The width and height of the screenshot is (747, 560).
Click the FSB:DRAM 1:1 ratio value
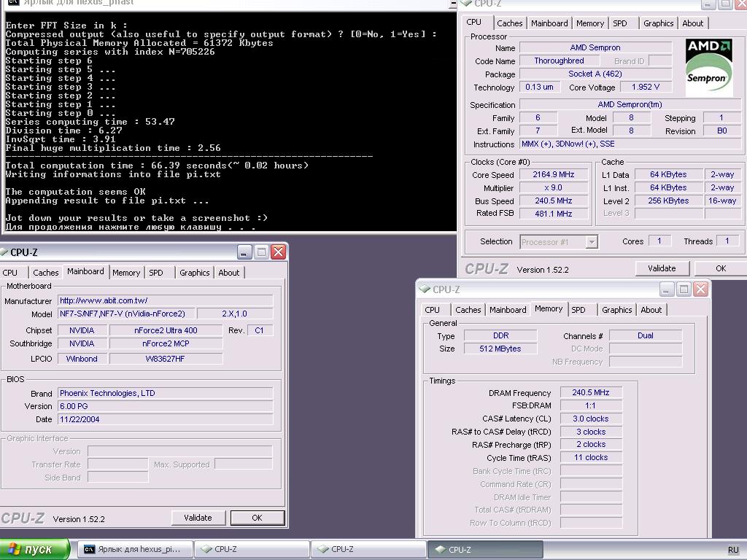tap(591, 405)
